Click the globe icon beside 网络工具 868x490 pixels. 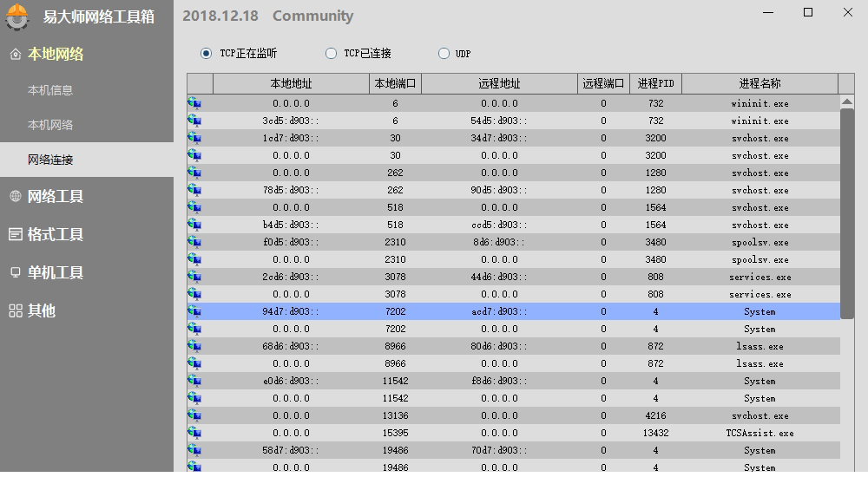[16, 196]
